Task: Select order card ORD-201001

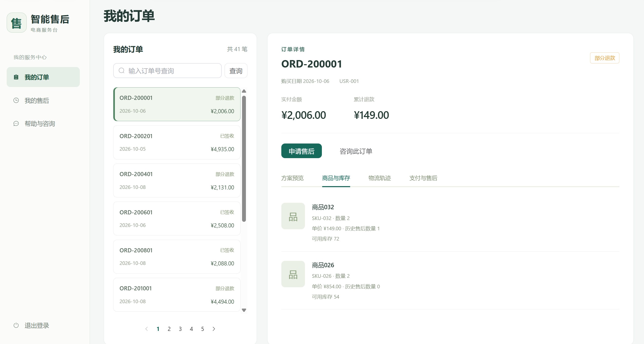Action: point(177,295)
